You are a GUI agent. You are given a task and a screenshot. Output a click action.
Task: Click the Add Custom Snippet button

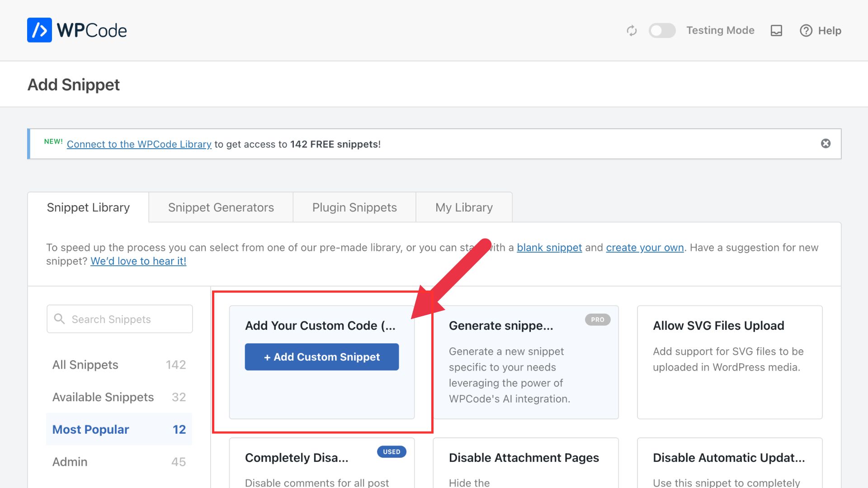coord(322,357)
